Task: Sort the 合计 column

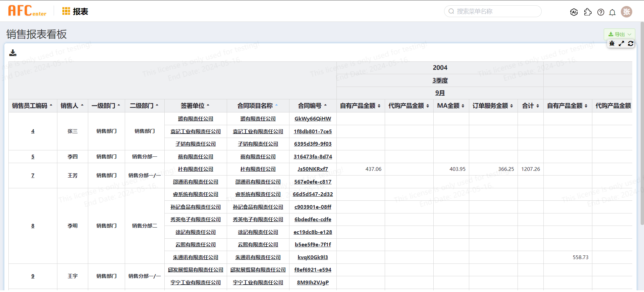Action: click(x=530, y=106)
